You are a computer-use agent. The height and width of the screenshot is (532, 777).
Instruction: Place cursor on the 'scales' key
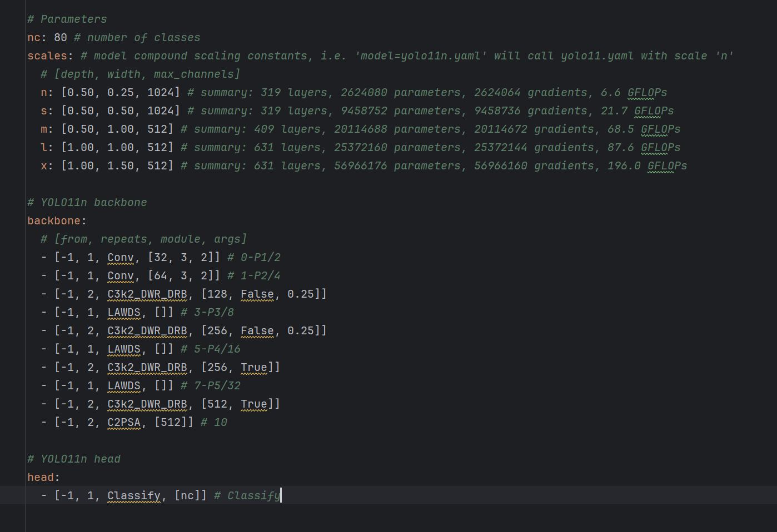[x=47, y=56]
